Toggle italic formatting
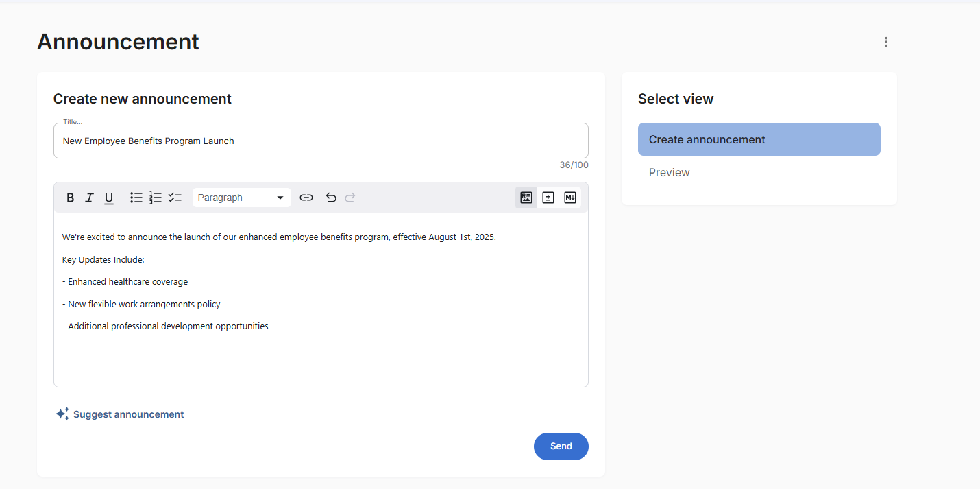 coord(89,198)
